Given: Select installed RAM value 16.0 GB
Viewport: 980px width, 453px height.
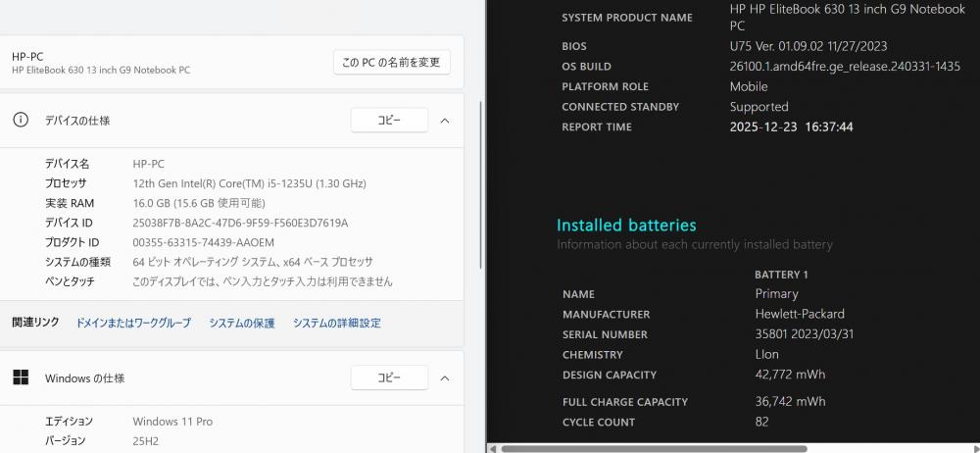Looking at the screenshot, I should pos(199,203).
